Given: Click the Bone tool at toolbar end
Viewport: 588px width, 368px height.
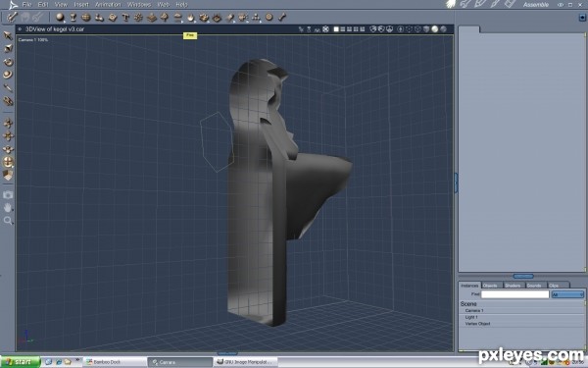Looking at the screenshot, I should click(282, 17).
